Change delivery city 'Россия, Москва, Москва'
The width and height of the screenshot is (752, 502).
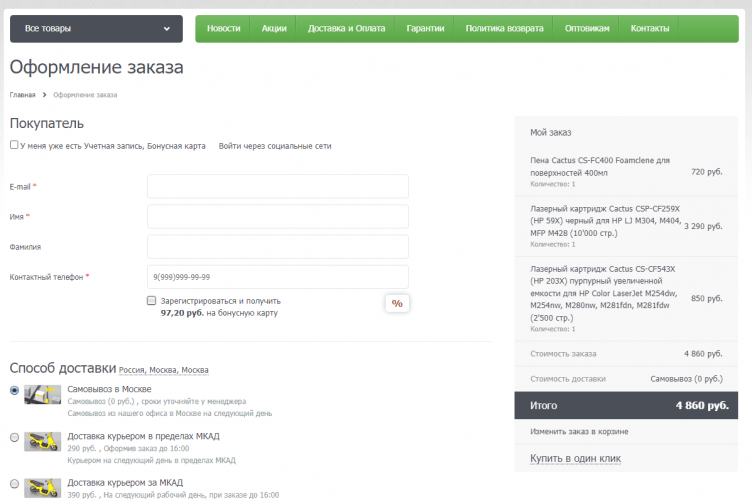(x=164, y=369)
